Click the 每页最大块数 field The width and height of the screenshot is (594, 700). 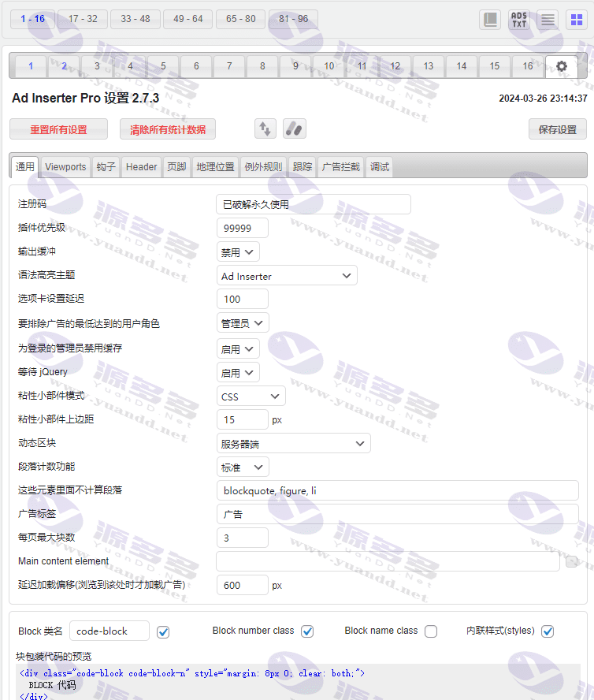coord(243,538)
